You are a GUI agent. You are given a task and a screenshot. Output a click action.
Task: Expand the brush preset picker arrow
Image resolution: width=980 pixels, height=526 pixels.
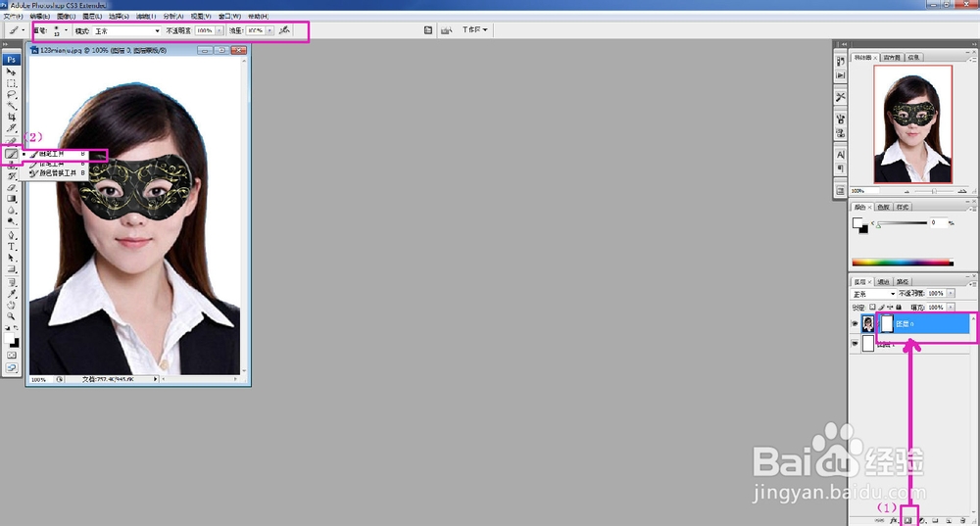66,30
